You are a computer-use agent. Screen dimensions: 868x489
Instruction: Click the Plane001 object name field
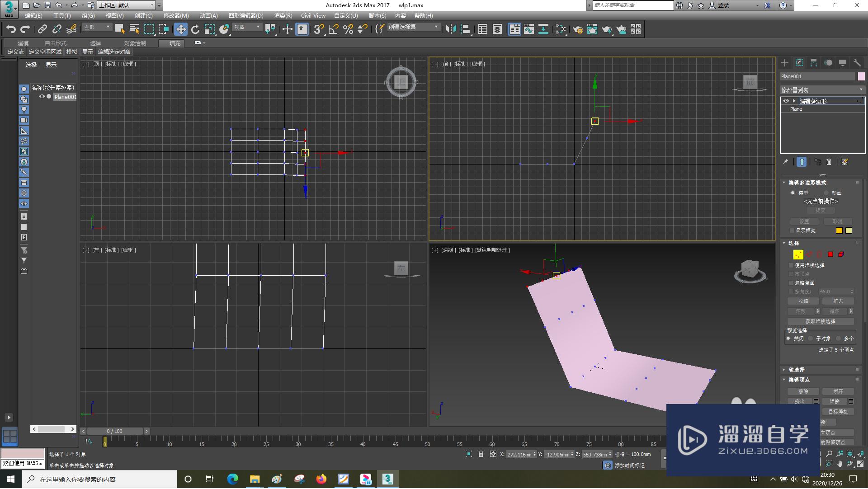point(817,76)
